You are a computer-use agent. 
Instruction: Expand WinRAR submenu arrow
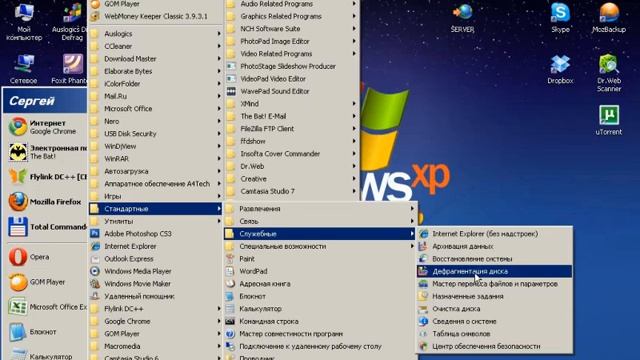coord(219,159)
